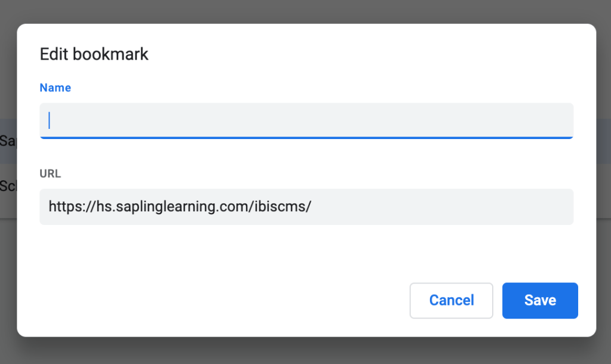611x364 pixels.
Task: Click the blue 'Name' field label
Action: pos(55,88)
